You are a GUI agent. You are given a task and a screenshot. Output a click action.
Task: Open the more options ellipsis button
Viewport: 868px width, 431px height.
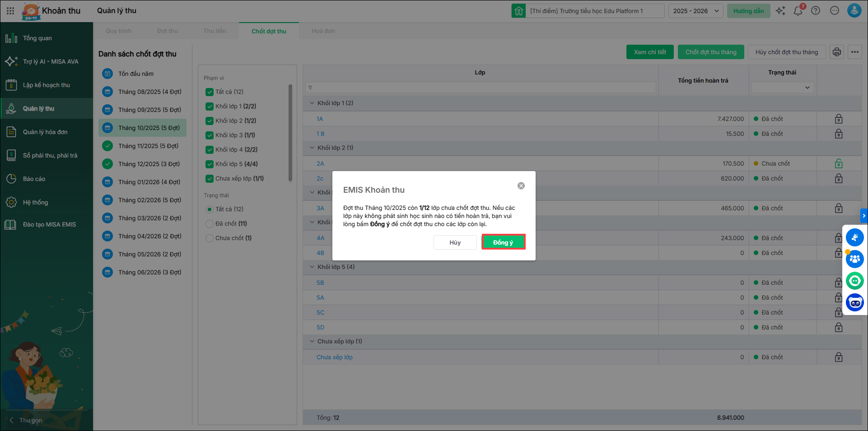tap(854, 52)
